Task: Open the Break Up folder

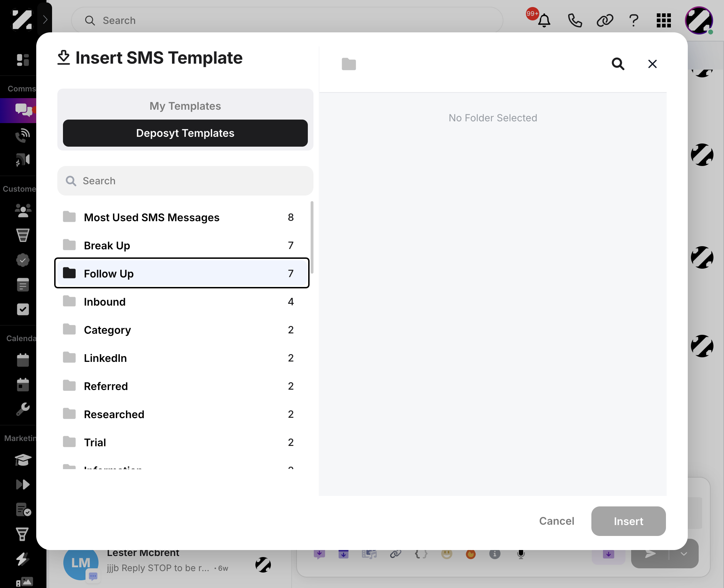Action: click(x=182, y=245)
